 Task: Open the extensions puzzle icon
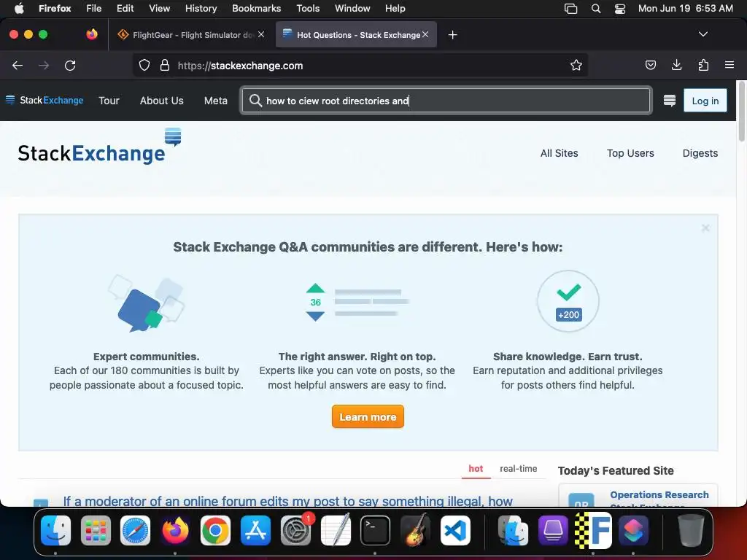point(703,65)
